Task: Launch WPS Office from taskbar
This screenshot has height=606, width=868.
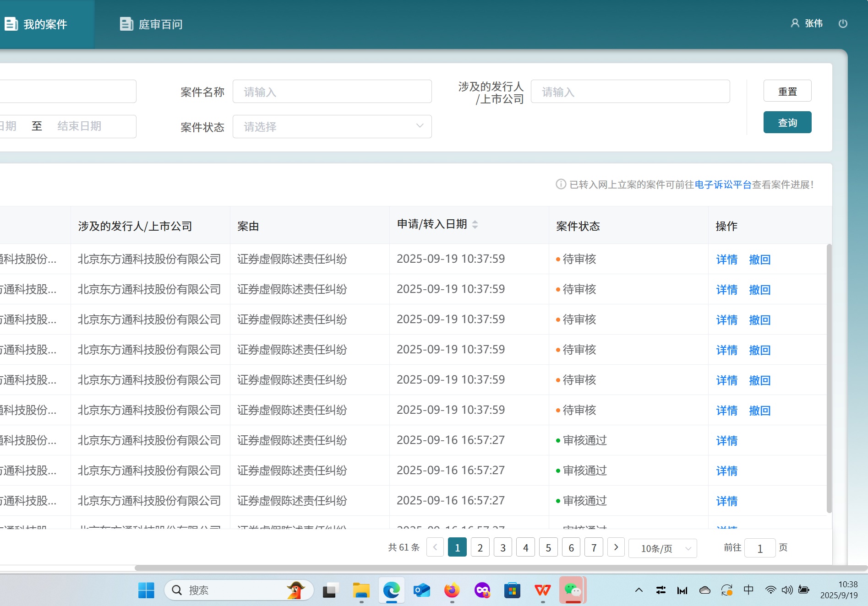Action: tap(542, 590)
